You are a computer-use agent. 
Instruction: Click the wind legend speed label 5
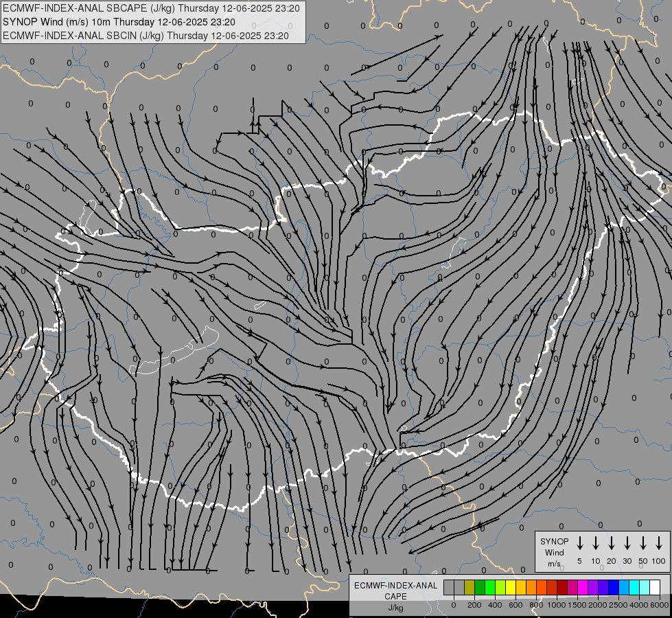coord(579,561)
